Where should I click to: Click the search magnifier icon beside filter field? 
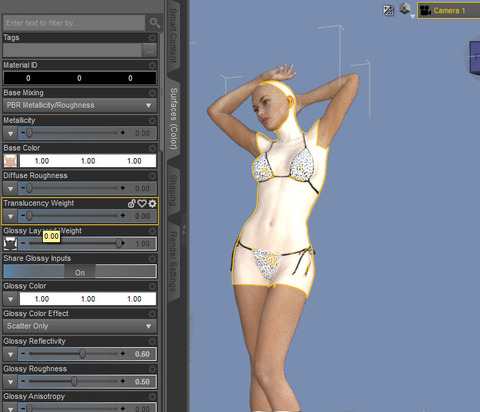(154, 23)
